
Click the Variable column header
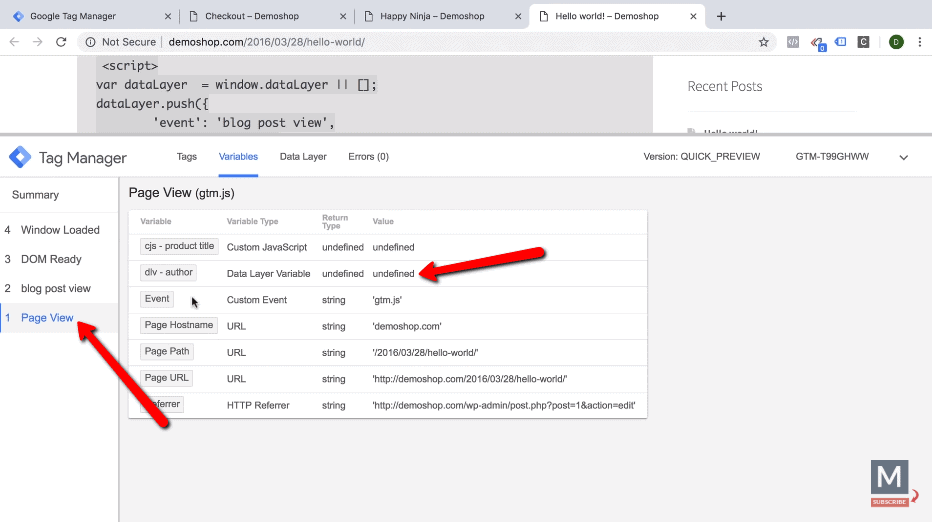156,221
